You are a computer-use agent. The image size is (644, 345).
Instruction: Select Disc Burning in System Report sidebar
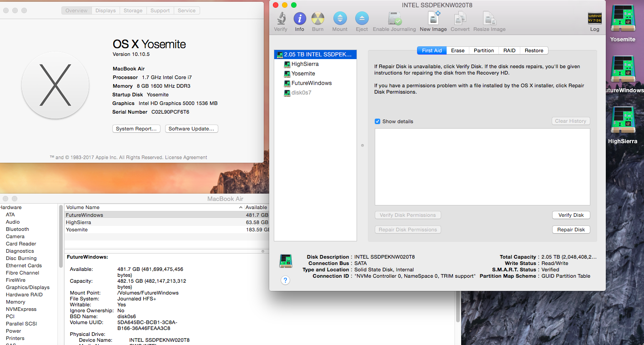(21, 258)
